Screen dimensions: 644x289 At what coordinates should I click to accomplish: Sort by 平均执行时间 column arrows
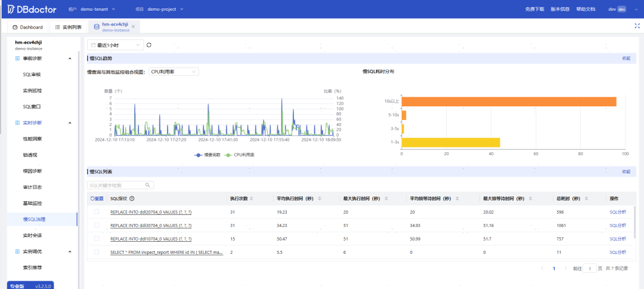click(x=319, y=199)
